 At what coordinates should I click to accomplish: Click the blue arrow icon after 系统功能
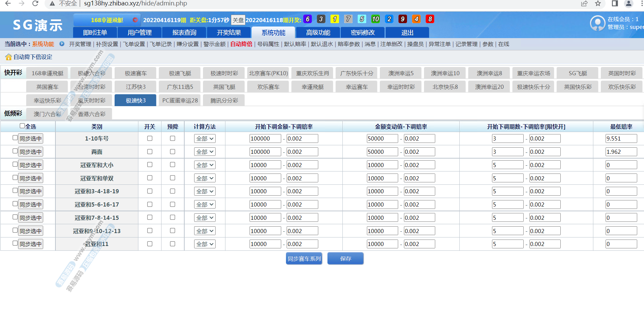[x=62, y=44]
